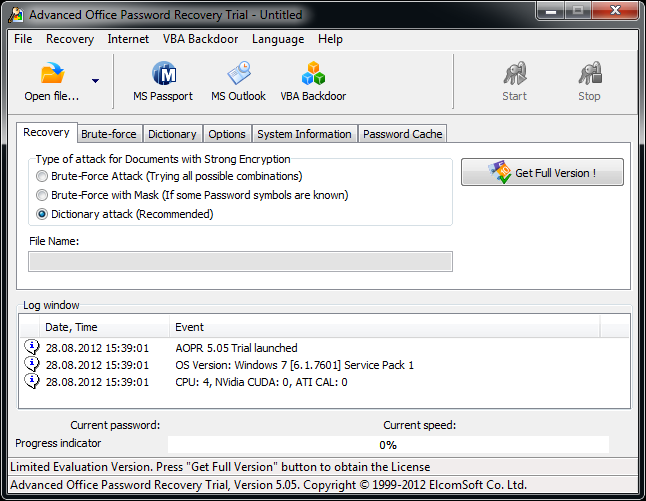The width and height of the screenshot is (646, 501).
Task: Click the info icon of first log entry
Action: [x=32, y=347]
